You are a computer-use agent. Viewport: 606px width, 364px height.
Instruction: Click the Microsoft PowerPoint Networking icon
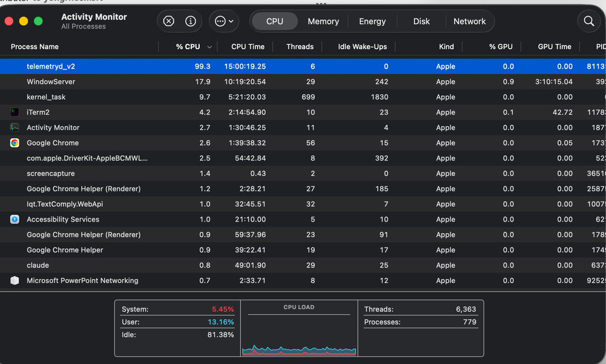(x=15, y=281)
